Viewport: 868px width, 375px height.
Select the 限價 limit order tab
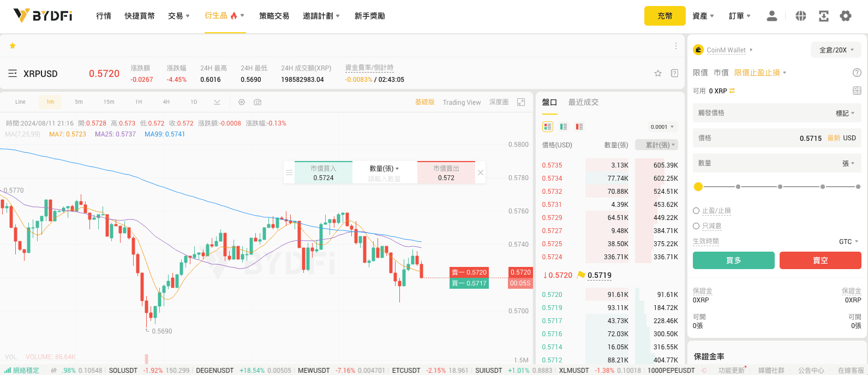pyautogui.click(x=701, y=73)
